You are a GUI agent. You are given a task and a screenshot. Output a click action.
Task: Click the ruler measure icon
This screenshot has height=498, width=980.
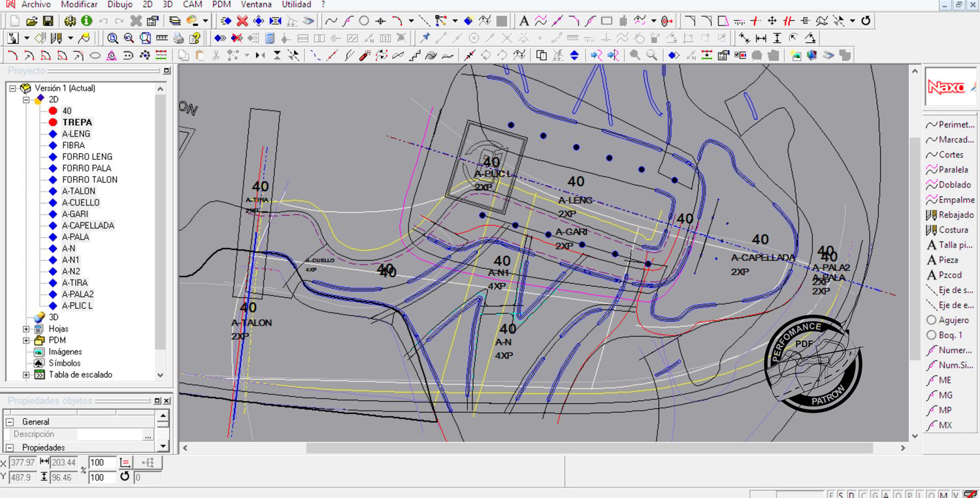tap(161, 38)
